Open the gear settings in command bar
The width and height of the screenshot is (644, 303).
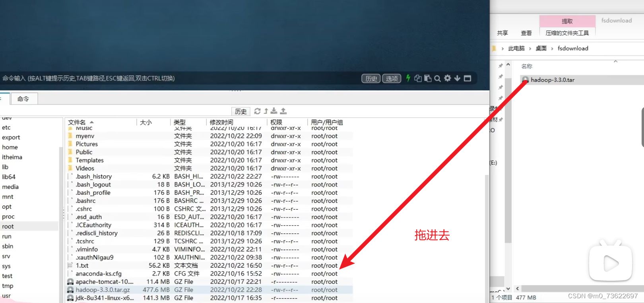pos(448,78)
